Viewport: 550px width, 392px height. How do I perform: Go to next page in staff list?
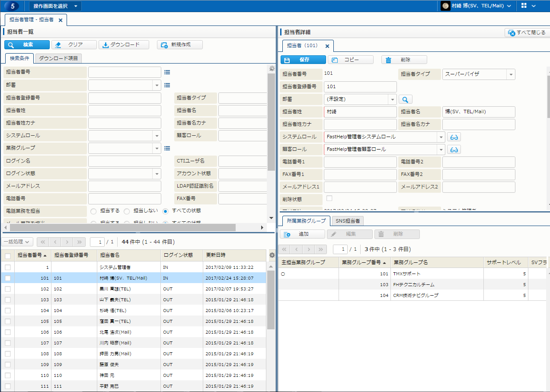(67, 242)
